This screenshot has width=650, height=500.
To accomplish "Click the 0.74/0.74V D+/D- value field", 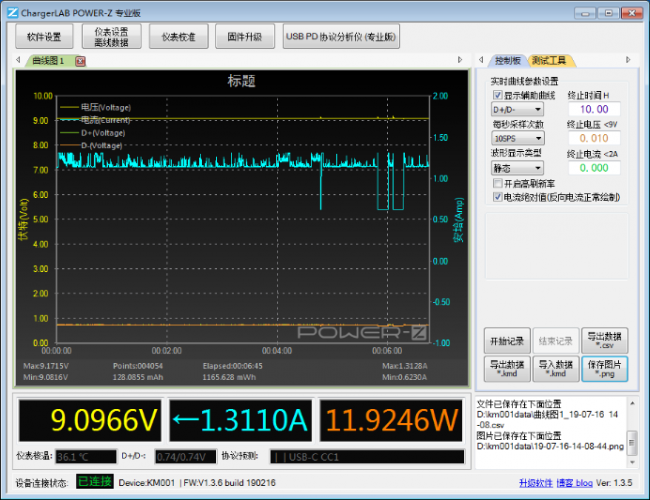I will tap(185, 456).
